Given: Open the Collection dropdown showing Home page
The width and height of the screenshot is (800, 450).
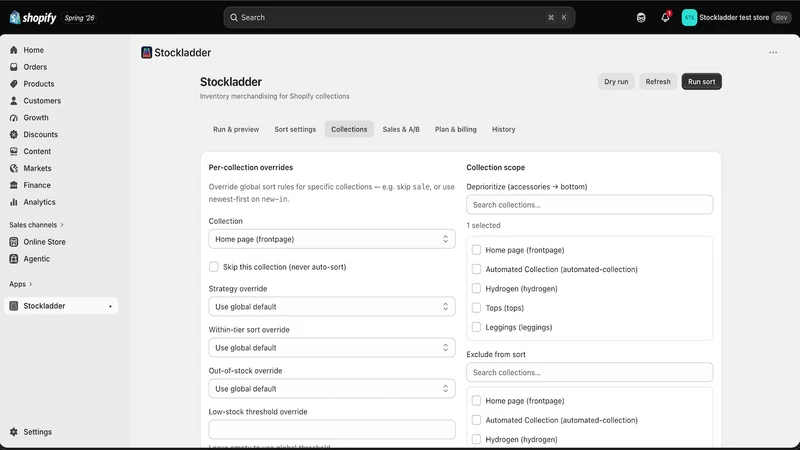Looking at the screenshot, I should point(332,239).
